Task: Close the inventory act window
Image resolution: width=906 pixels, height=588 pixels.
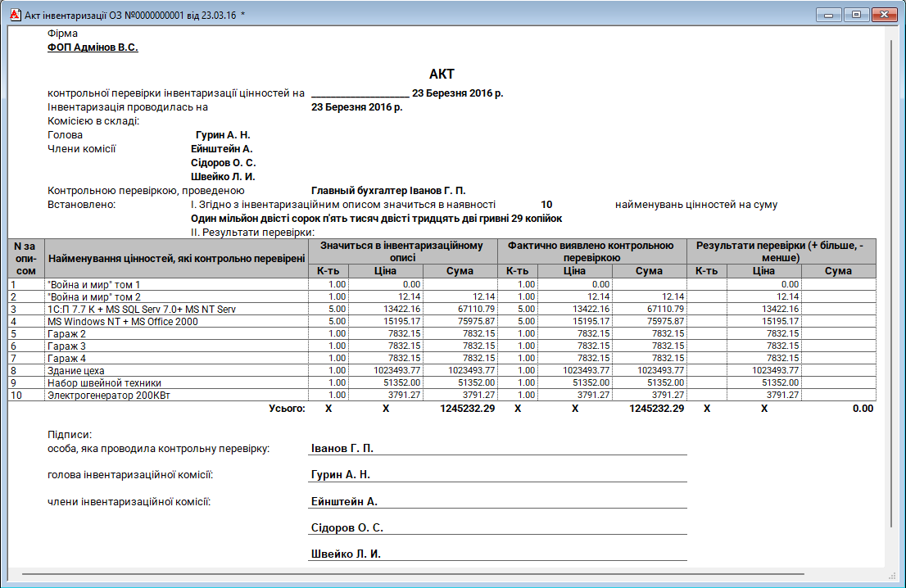Action: coord(883,15)
